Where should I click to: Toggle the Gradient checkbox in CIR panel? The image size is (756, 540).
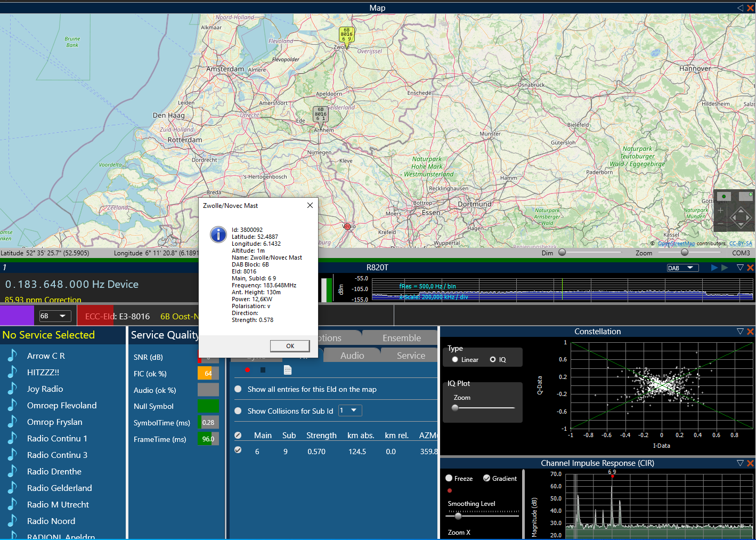(x=486, y=478)
